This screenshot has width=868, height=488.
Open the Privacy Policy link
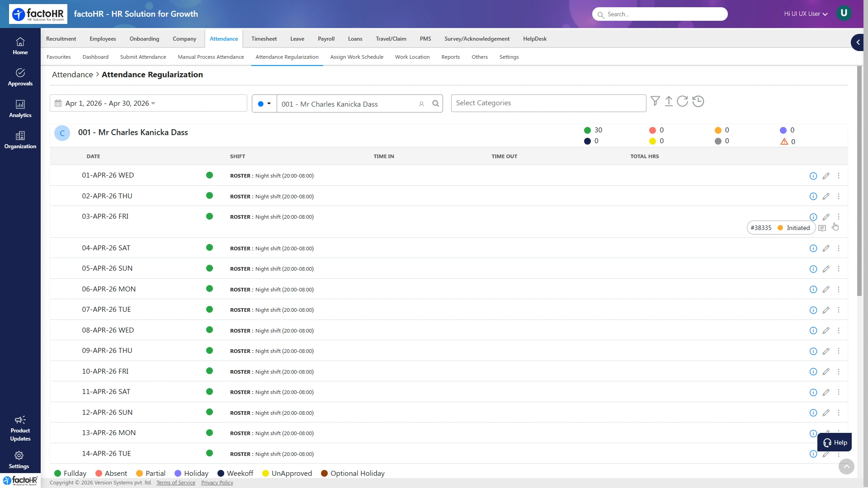coord(217,483)
